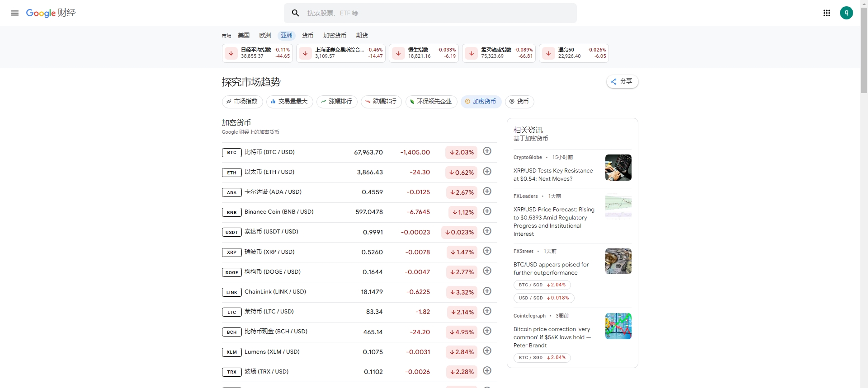Viewport: 868px width, 388px height.
Task: Open the Google apps grid
Action: [x=826, y=13]
